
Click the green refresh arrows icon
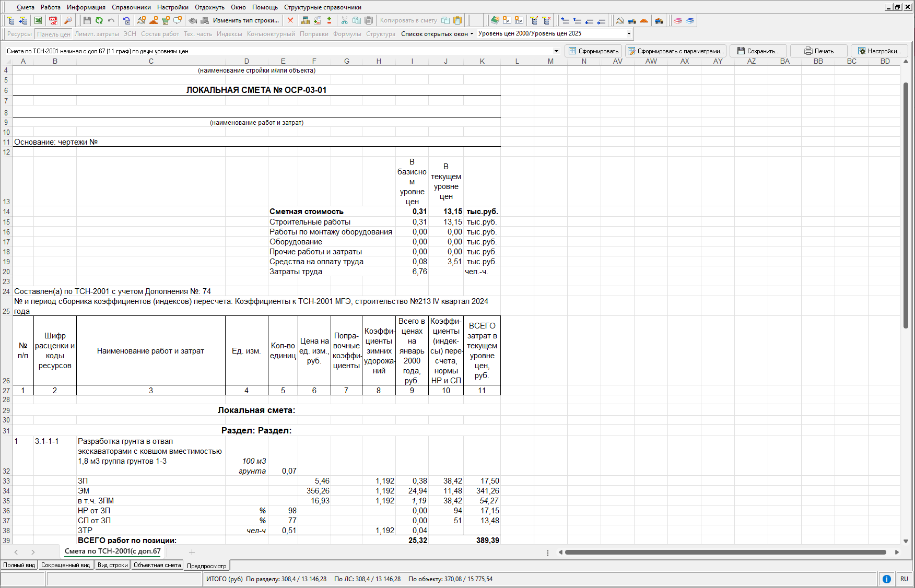coord(99,20)
